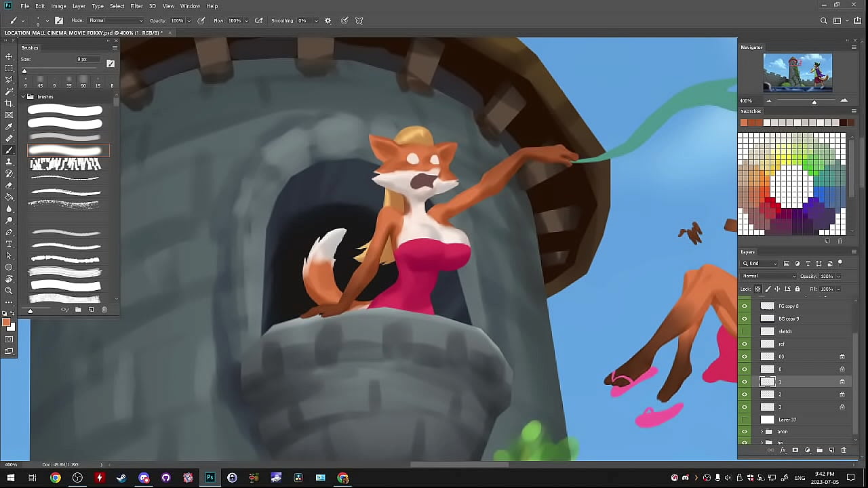Create new brush in Brushes panel

(91, 310)
